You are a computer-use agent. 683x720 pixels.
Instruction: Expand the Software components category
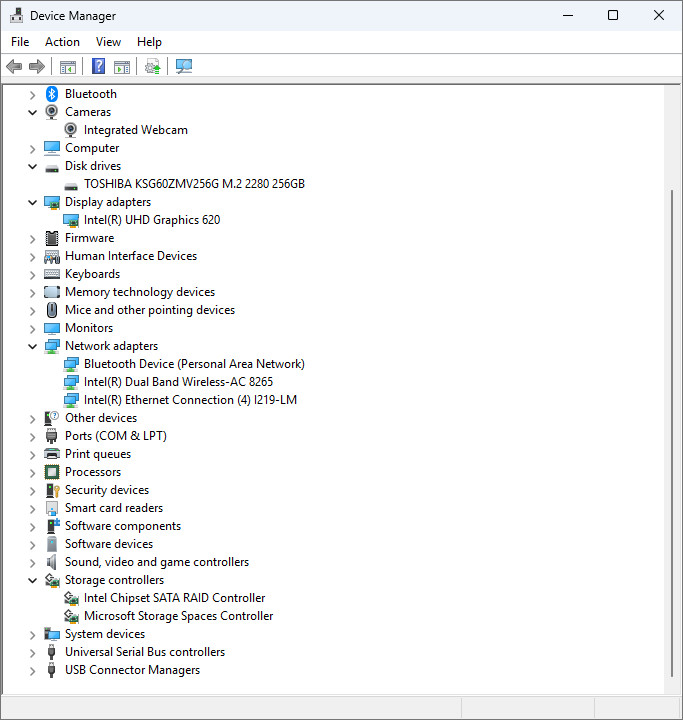pyautogui.click(x=32, y=527)
